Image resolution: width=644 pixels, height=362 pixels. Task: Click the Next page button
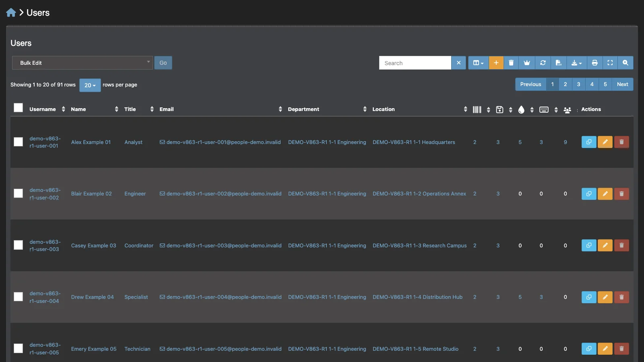(x=622, y=84)
